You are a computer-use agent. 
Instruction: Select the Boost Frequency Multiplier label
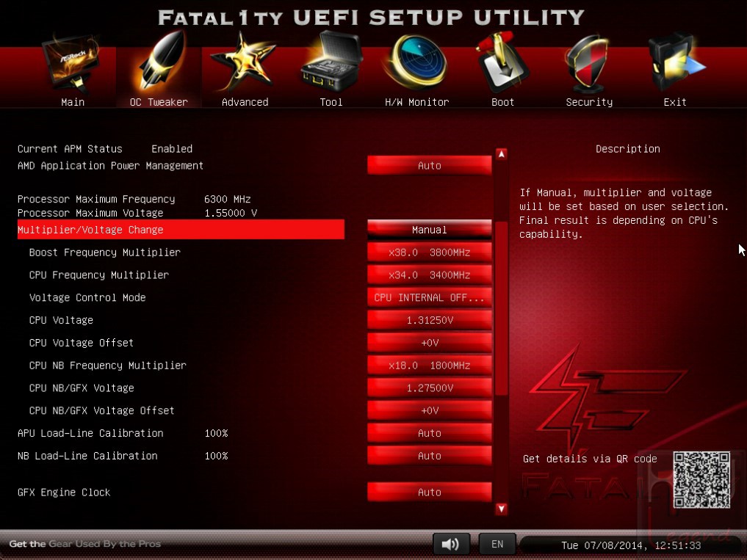[105, 252]
